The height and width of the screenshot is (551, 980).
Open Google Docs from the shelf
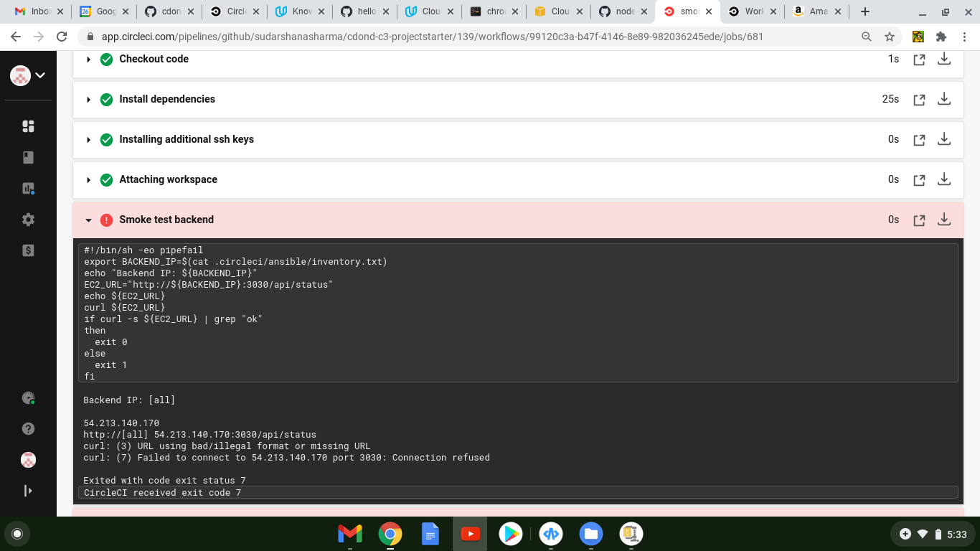coord(430,534)
